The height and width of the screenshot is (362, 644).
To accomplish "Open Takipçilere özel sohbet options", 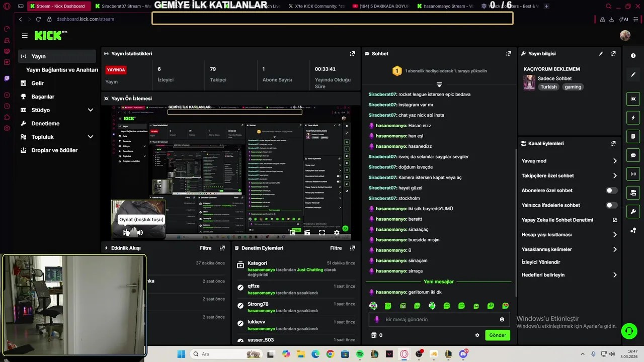I will click(569, 175).
